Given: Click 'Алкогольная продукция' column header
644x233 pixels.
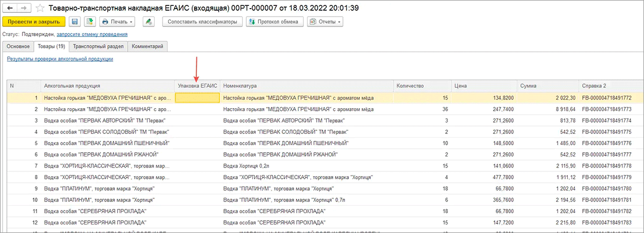Looking at the screenshot, I should pos(108,86).
